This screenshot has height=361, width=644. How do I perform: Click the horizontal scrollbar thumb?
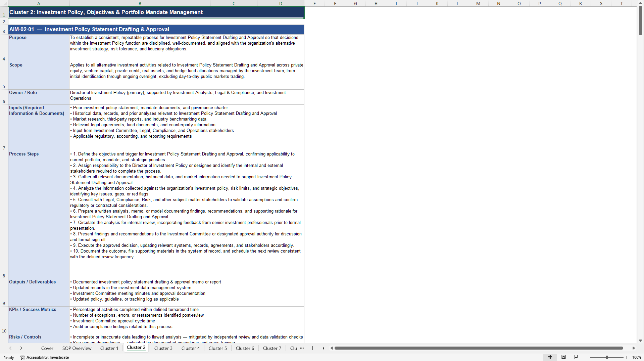click(x=479, y=348)
